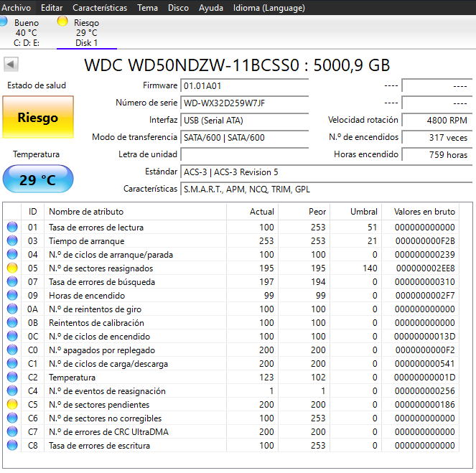The width and height of the screenshot is (476, 473).
Task: Open the Tema menu
Action: pyautogui.click(x=147, y=8)
